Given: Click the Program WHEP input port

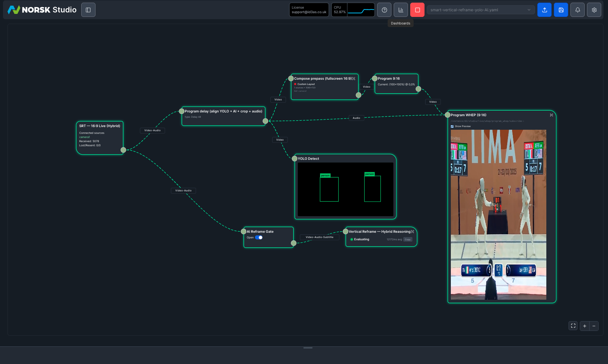Looking at the screenshot, I should point(447,115).
